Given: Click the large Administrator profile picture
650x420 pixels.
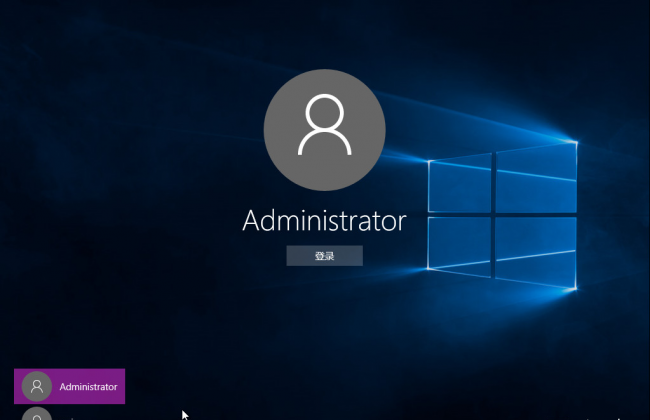Looking at the screenshot, I should click(x=325, y=130).
